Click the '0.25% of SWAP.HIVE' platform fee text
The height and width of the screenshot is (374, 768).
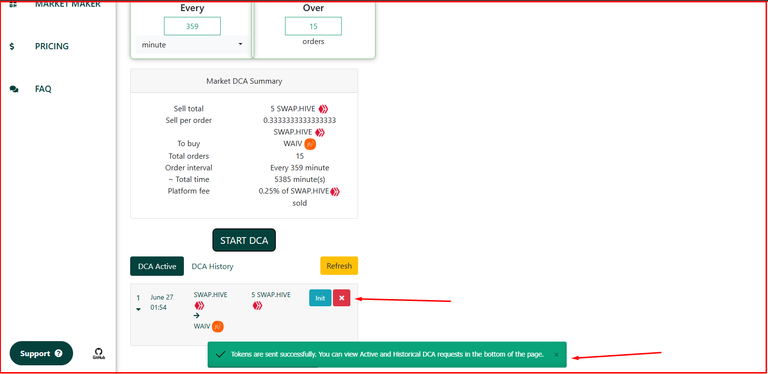[x=294, y=191]
